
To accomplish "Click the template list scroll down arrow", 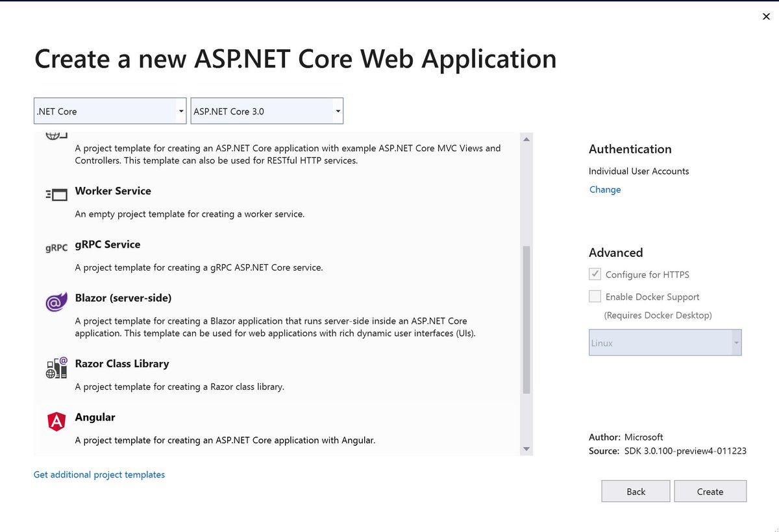I will 526,449.
